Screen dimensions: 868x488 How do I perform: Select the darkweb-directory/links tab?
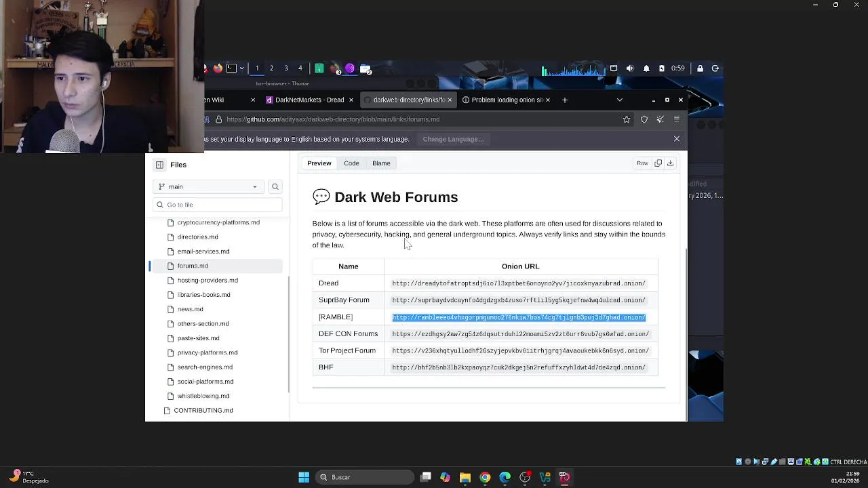[409, 100]
